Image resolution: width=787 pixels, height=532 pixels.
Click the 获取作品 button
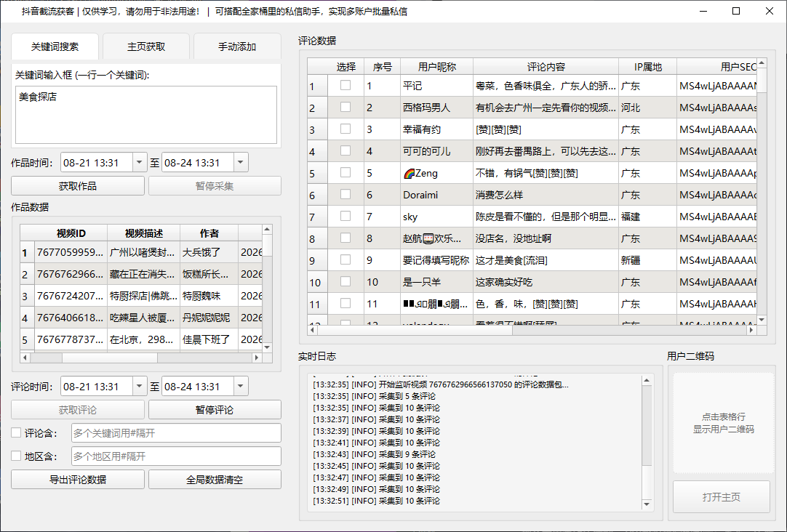[x=78, y=186]
